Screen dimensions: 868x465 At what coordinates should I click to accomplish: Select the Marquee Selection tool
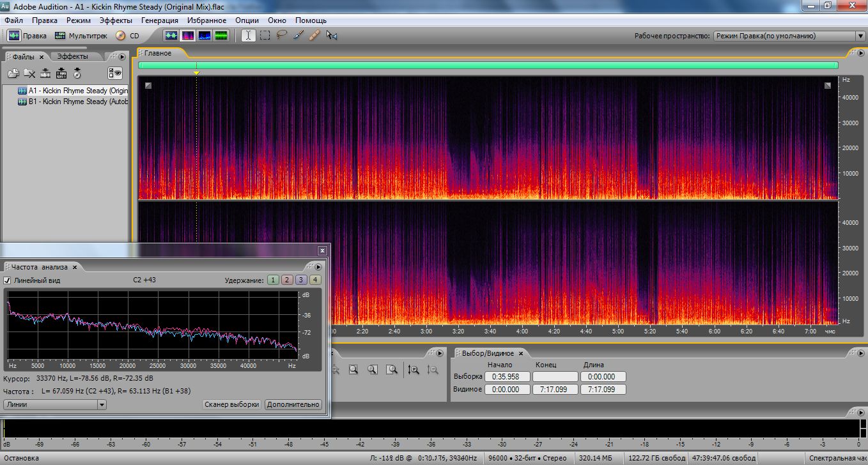tap(265, 36)
